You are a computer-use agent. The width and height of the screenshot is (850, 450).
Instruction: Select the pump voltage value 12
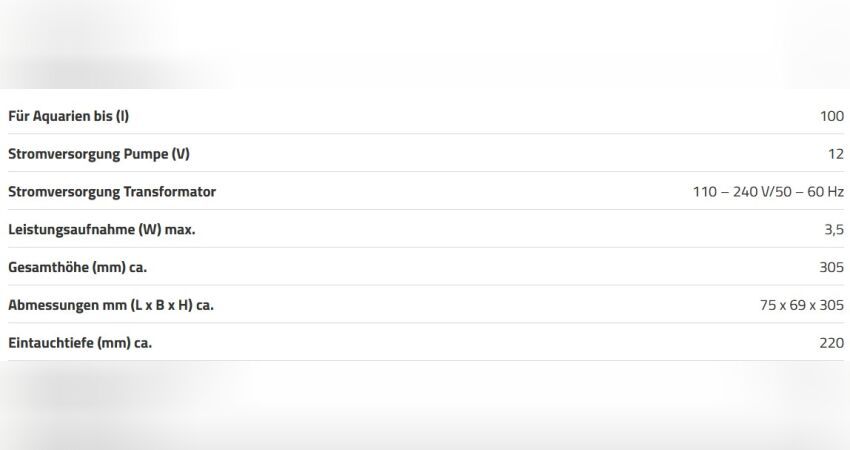(x=836, y=154)
